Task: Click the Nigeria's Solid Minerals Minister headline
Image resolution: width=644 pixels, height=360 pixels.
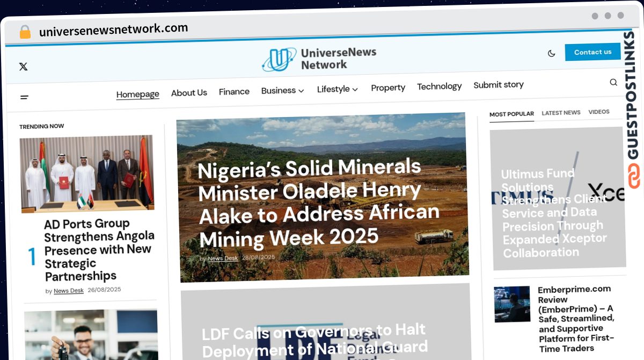Action: [x=318, y=202]
